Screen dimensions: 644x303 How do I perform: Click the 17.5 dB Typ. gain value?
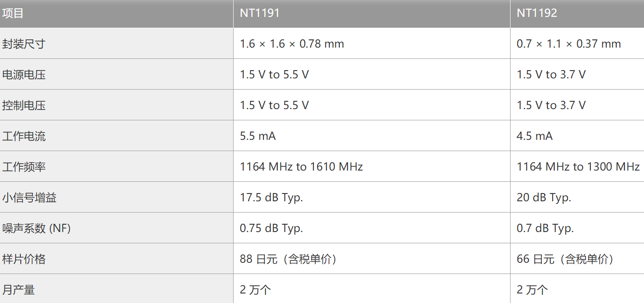tap(271, 197)
